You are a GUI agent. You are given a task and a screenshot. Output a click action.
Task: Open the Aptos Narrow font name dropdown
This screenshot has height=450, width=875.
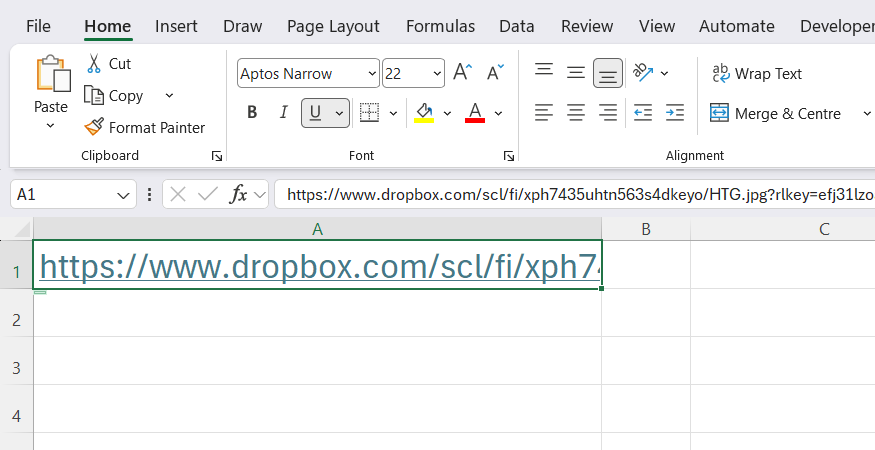[372, 74]
